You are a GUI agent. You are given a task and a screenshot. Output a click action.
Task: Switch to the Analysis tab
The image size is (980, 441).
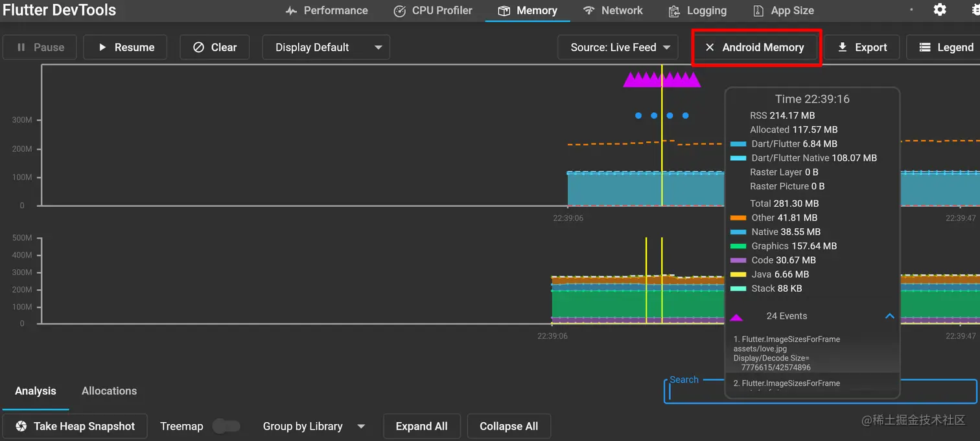pyautogui.click(x=36, y=391)
